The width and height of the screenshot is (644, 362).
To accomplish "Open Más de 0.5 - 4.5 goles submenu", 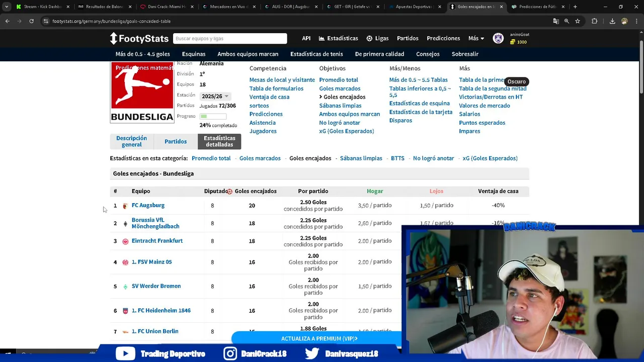I will tap(143, 54).
